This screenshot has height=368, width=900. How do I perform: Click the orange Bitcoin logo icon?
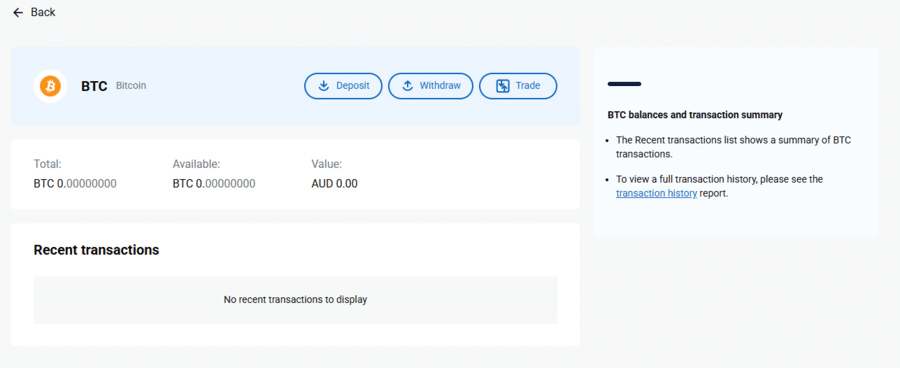click(51, 87)
